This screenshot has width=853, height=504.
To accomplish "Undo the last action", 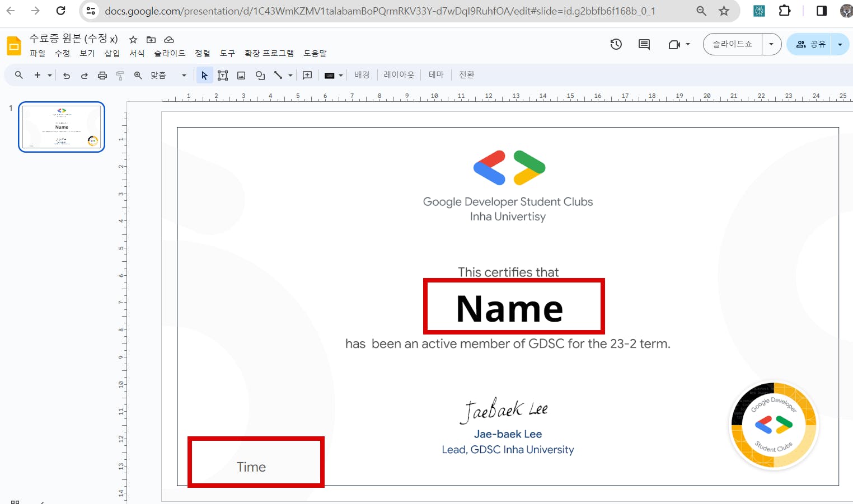I will click(x=67, y=76).
